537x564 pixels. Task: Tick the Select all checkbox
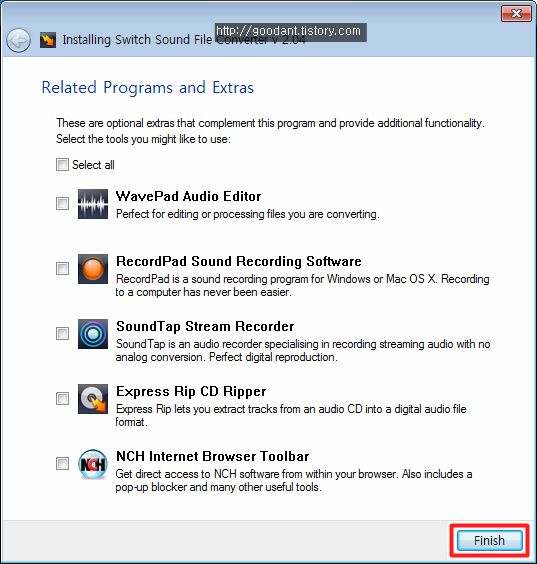(x=62, y=165)
